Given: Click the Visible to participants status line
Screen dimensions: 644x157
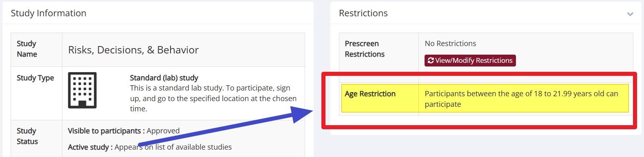Looking at the screenshot, I should pyautogui.click(x=124, y=131).
